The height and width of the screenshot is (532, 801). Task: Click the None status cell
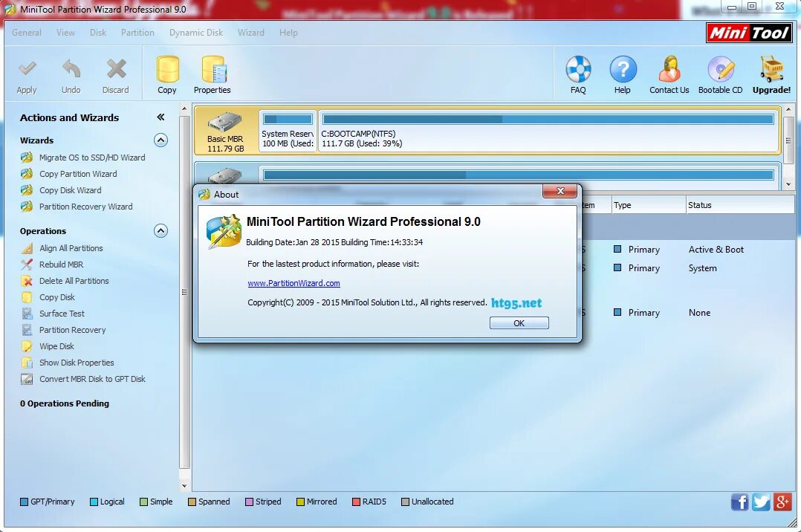pyautogui.click(x=699, y=313)
